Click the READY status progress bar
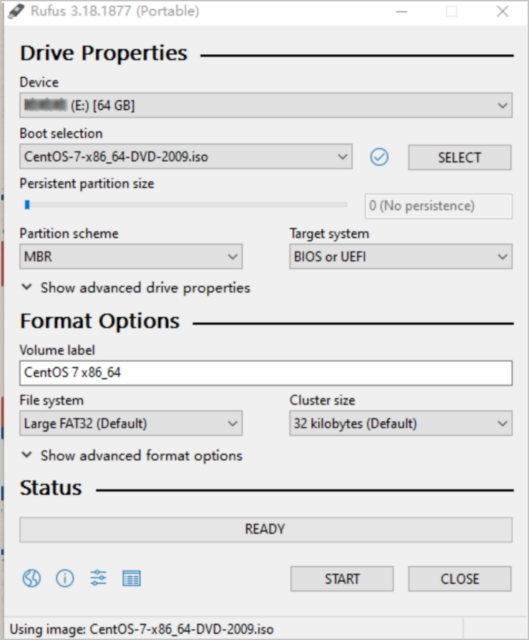 point(266,529)
